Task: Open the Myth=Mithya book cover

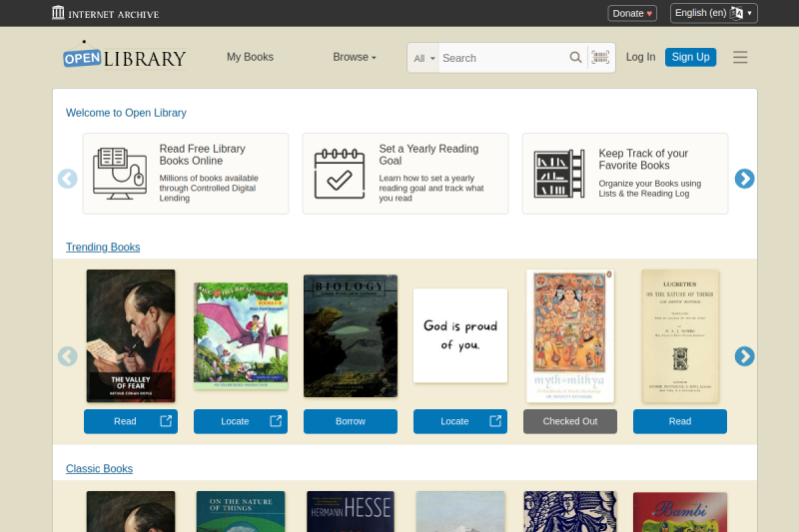Action: [570, 336]
